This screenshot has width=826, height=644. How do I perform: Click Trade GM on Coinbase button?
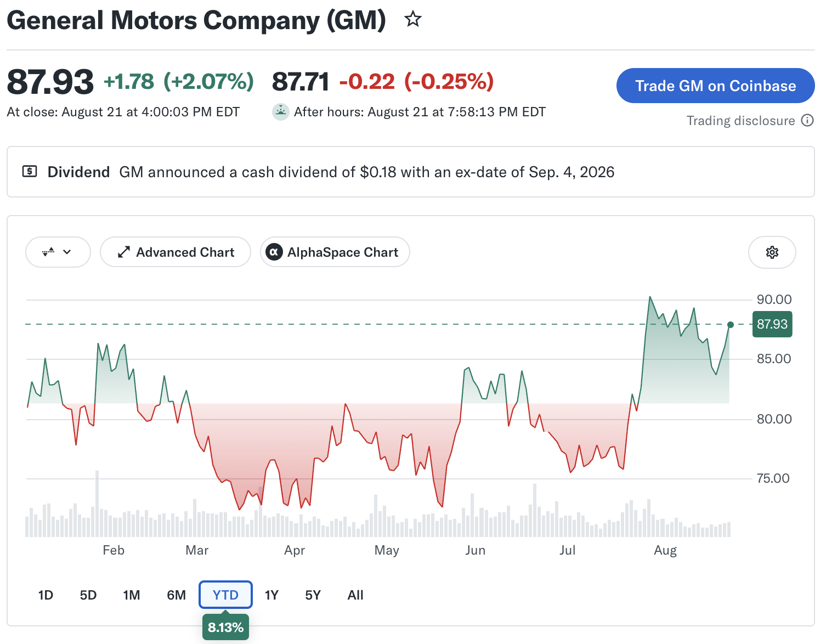click(716, 86)
